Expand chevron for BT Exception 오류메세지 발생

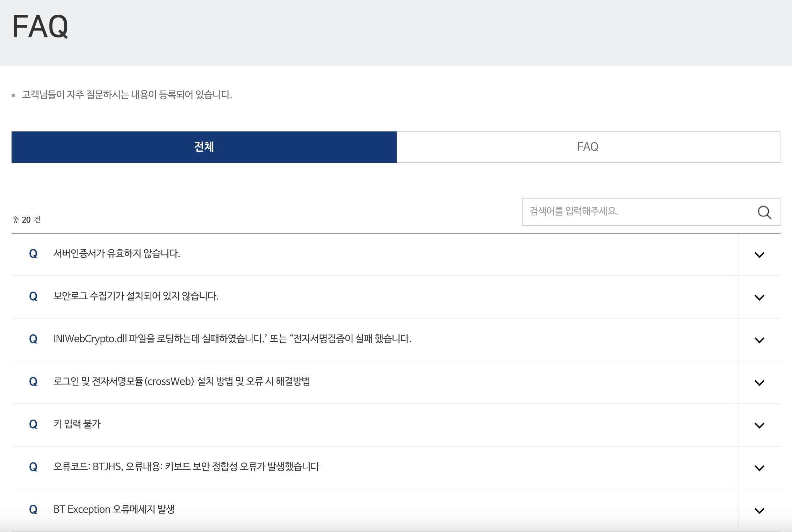pyautogui.click(x=759, y=511)
